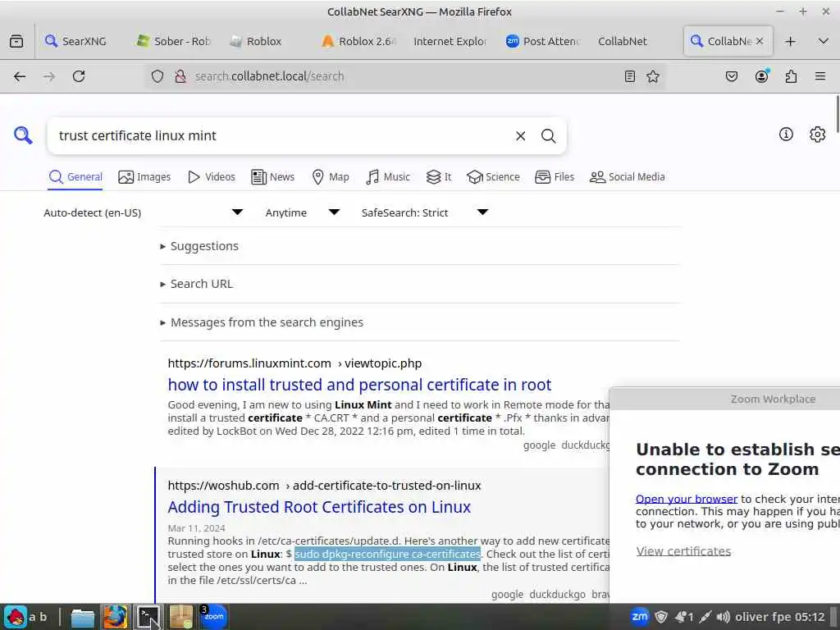Open the terminal in the taskbar
This screenshot has width=840, height=630.
click(x=148, y=617)
